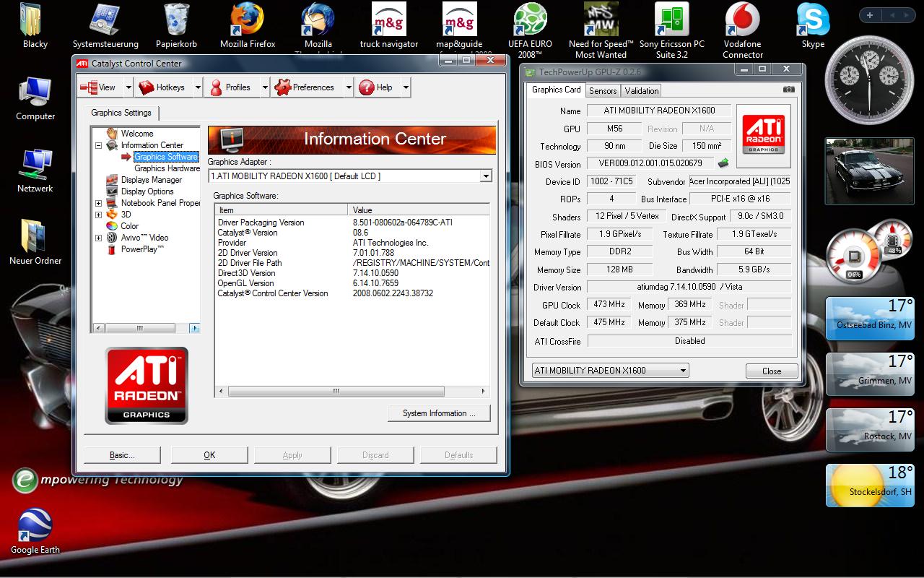Select Graphics Hardware tree item
Viewport: 924px width, 578px height.
pos(167,168)
